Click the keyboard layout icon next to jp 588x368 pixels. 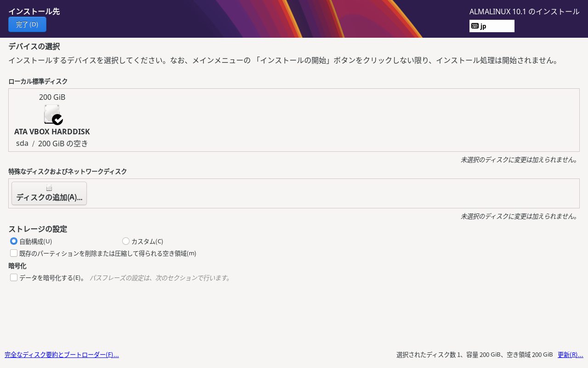[x=475, y=26]
